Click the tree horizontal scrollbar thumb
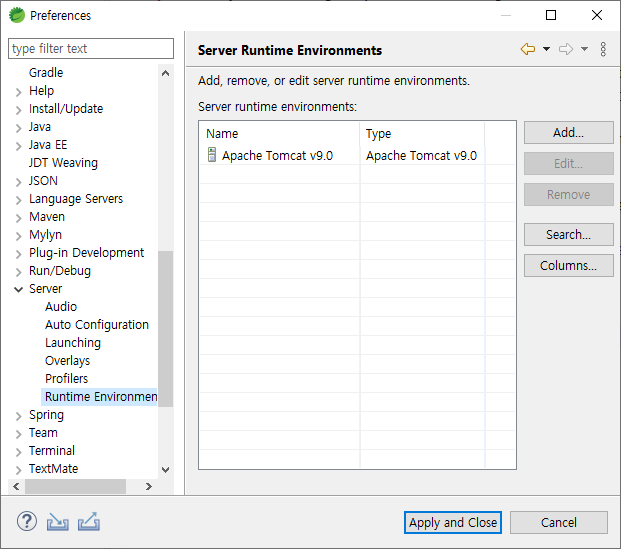 tap(75, 486)
